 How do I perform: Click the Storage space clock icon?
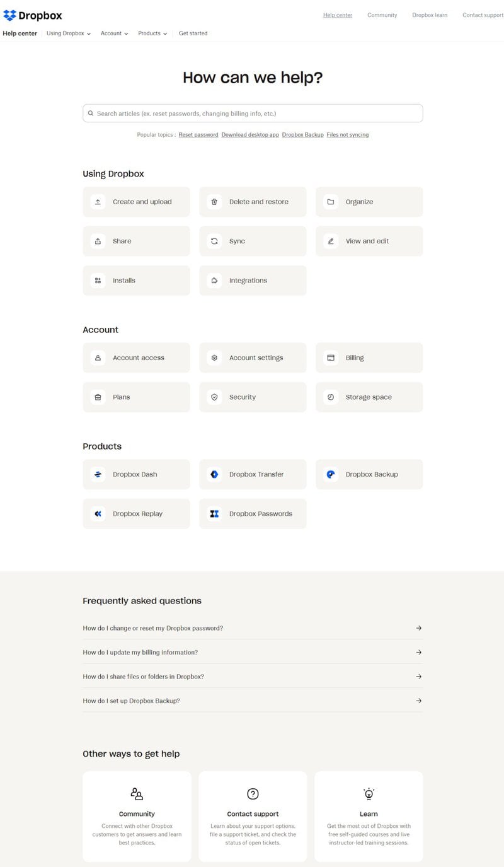click(331, 397)
